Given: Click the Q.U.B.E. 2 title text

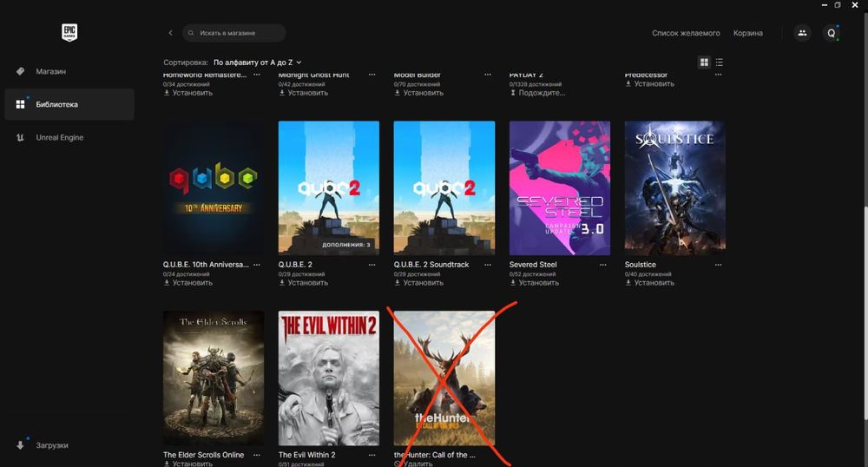Looking at the screenshot, I should tap(296, 265).
